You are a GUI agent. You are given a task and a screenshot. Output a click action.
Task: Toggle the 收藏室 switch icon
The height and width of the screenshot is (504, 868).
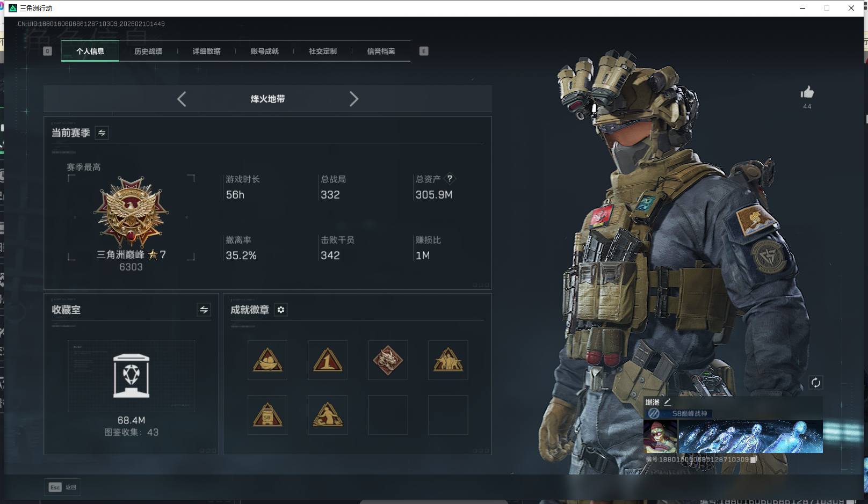pos(204,310)
